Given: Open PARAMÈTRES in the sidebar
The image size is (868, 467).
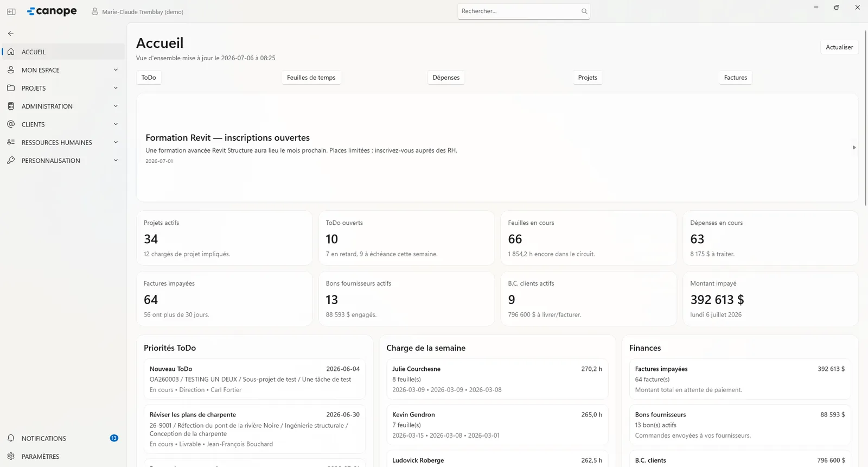Looking at the screenshot, I should tap(63, 456).
